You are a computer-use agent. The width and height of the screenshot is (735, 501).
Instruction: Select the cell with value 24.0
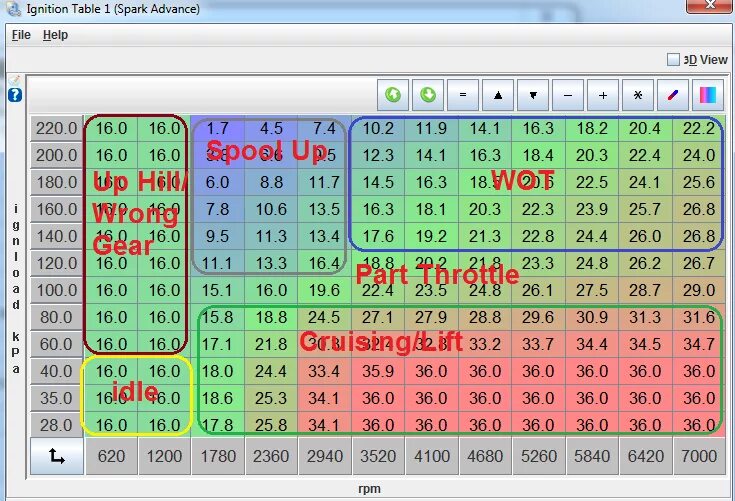(x=699, y=155)
